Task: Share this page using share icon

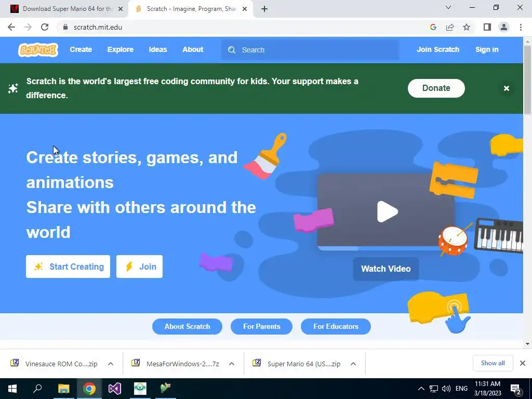Action: 450,27
